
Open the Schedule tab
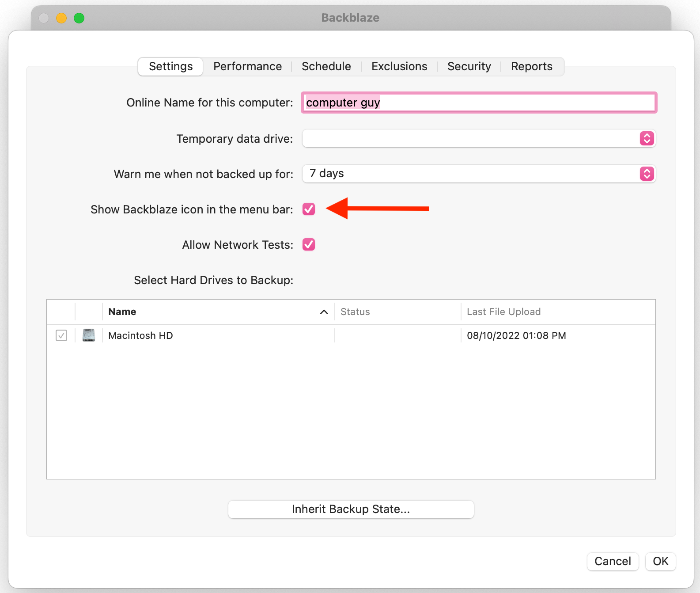pyautogui.click(x=326, y=67)
